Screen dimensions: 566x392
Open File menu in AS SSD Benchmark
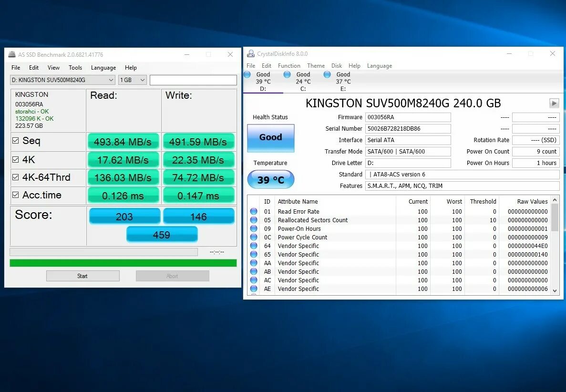click(x=16, y=68)
